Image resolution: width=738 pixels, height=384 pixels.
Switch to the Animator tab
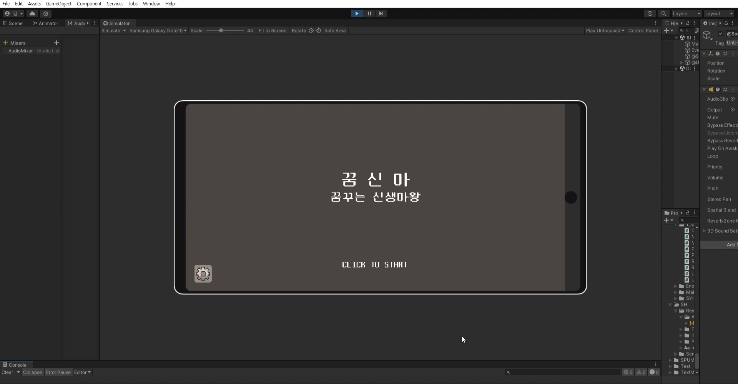tap(45, 23)
